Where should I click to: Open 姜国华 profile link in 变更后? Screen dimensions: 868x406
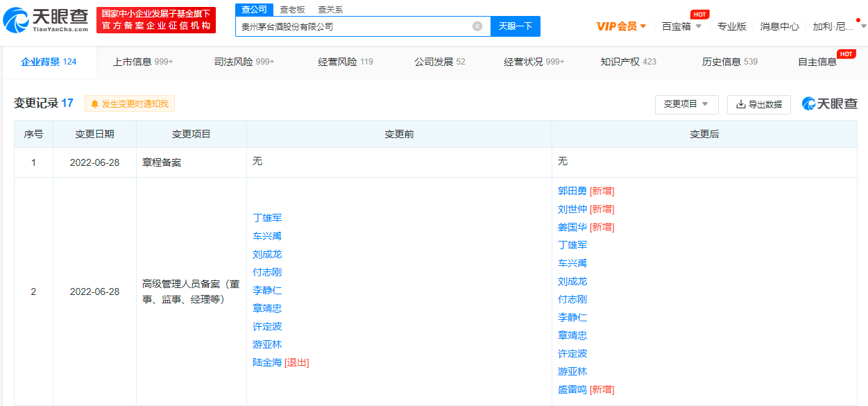(x=572, y=227)
